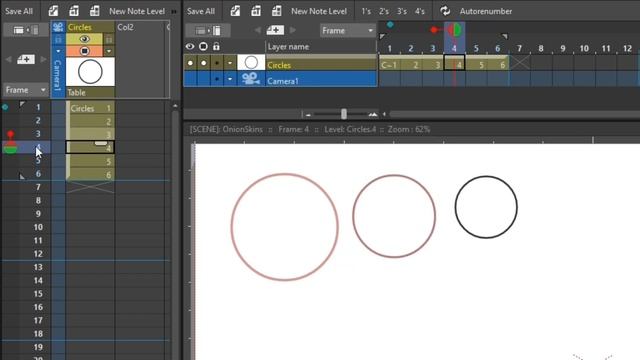Select Circles cell 5 in timeline

tap(476, 64)
